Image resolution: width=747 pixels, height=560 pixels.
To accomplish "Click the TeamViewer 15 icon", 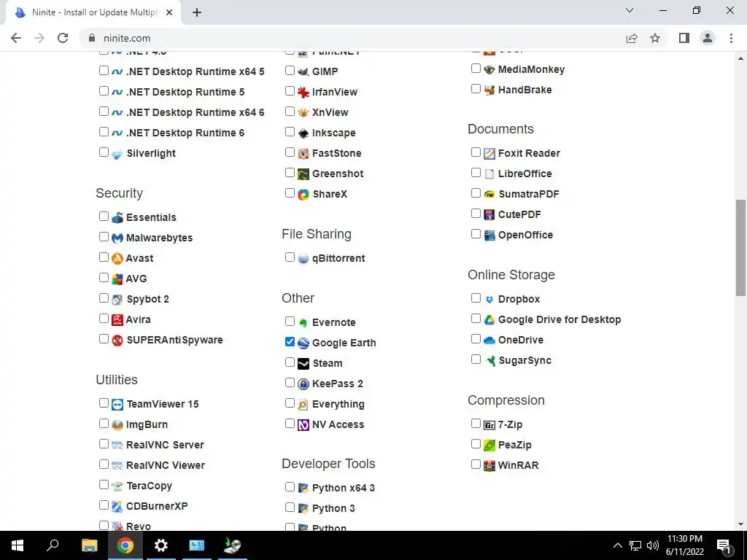I will pos(117,404).
